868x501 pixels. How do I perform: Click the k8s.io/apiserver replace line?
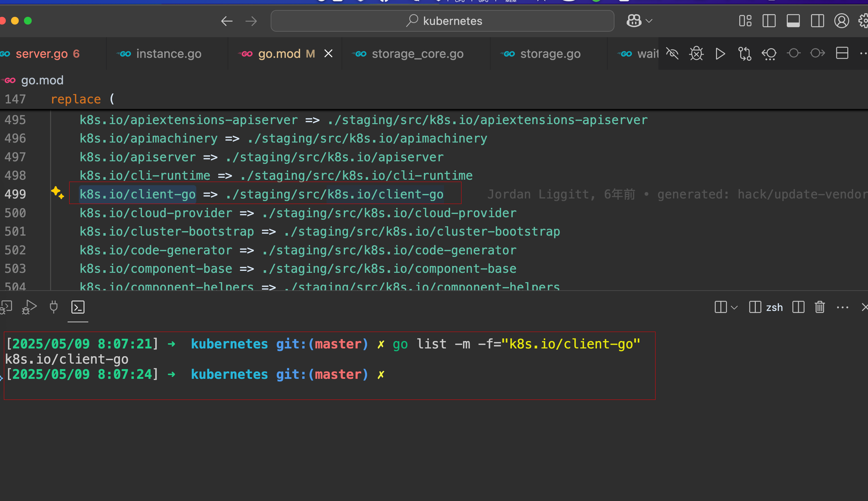(x=262, y=157)
